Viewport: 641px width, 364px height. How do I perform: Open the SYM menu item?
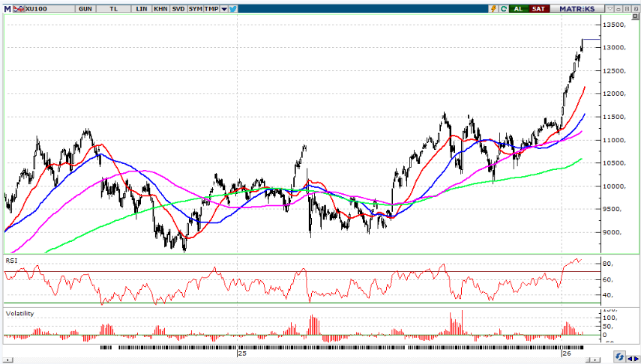[196, 8]
